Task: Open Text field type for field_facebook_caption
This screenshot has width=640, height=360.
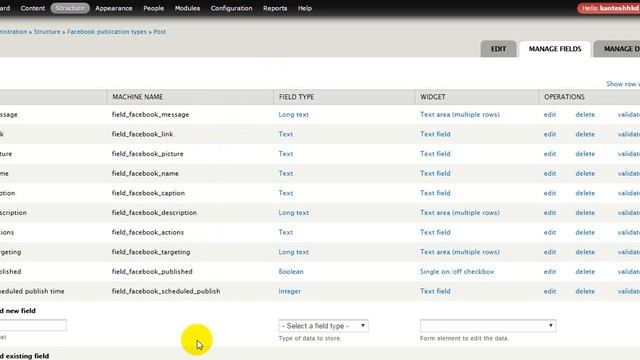Action: (286, 193)
